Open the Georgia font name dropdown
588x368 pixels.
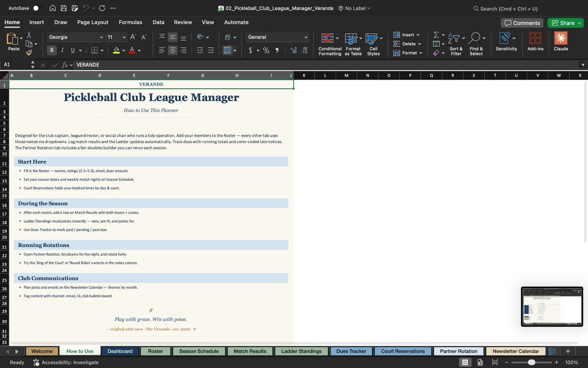coord(101,37)
